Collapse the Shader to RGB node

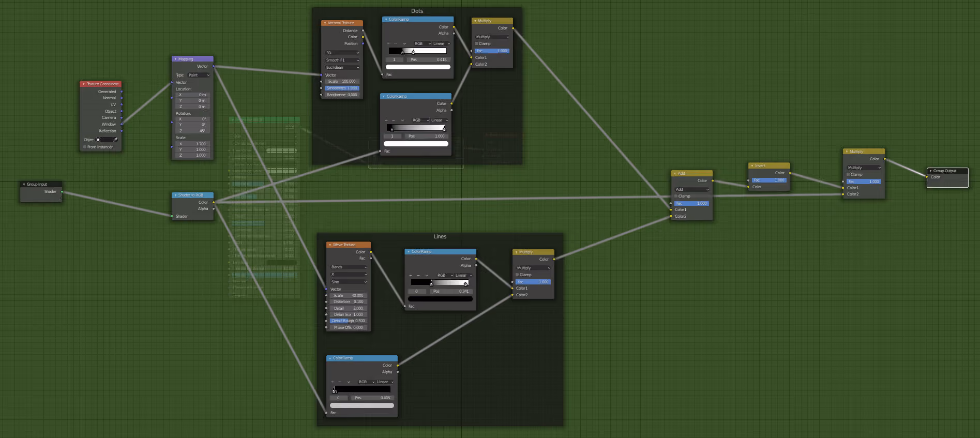[x=175, y=195]
